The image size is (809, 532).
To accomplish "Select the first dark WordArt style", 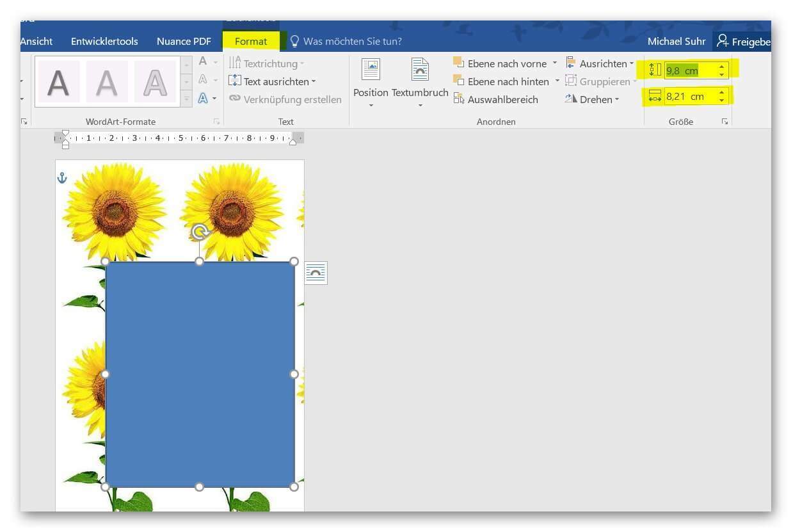I will point(58,82).
